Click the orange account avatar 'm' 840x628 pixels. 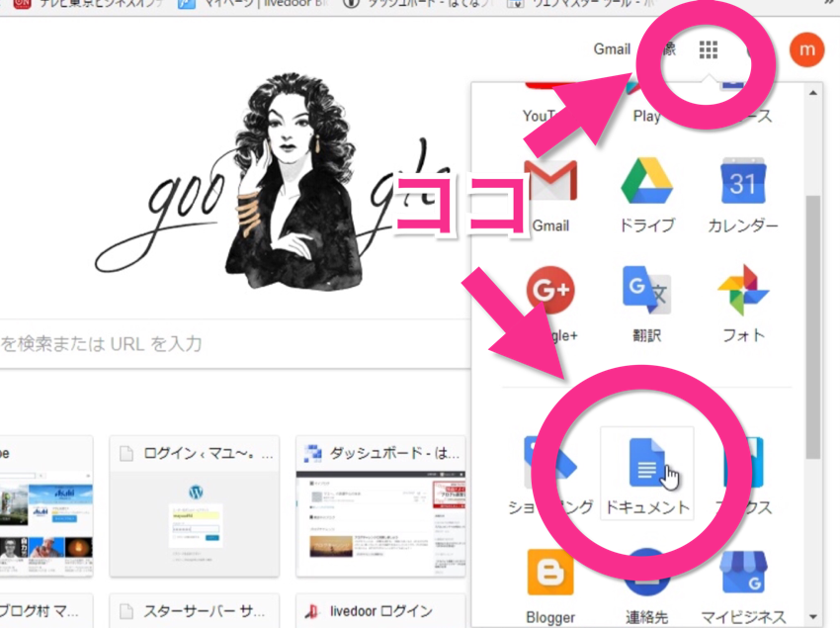point(806,49)
